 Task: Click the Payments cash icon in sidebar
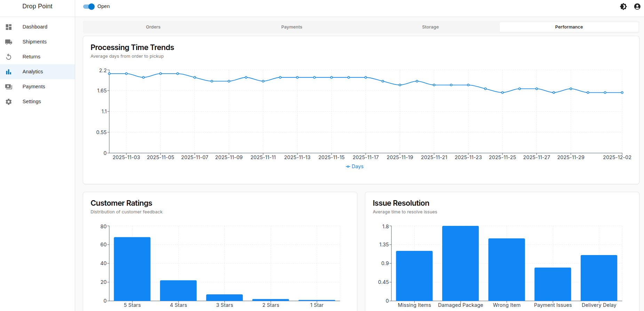(9, 87)
